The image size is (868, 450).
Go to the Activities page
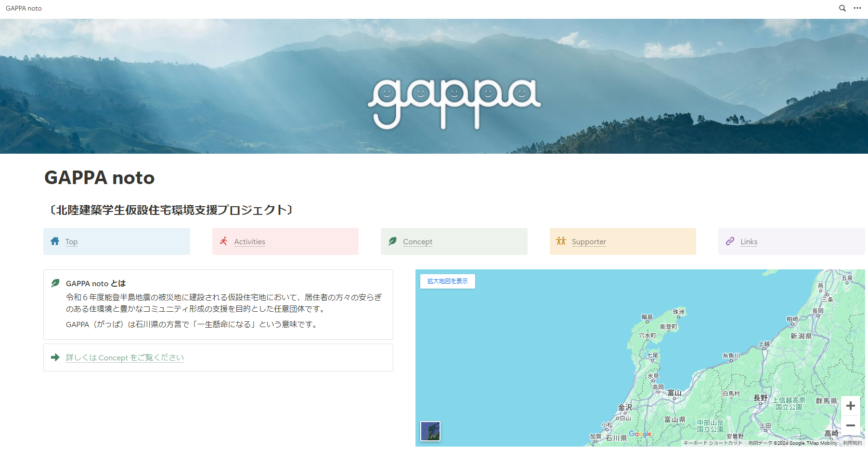pyautogui.click(x=249, y=242)
